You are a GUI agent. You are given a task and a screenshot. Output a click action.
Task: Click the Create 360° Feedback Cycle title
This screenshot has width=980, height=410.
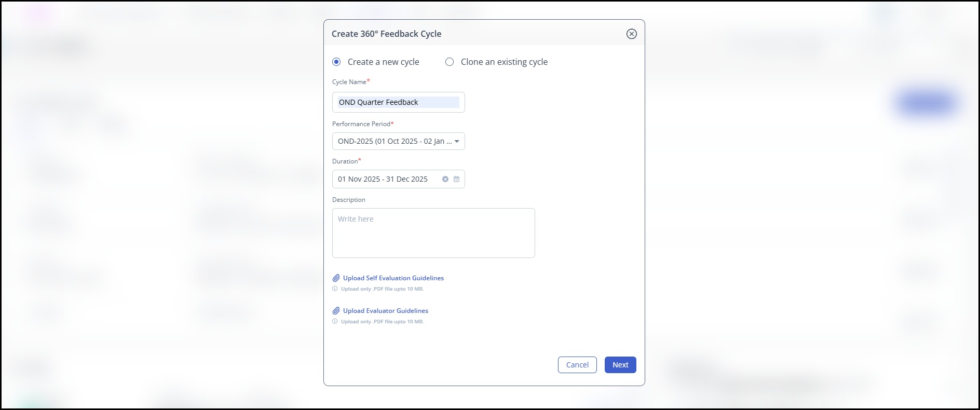tap(386, 34)
